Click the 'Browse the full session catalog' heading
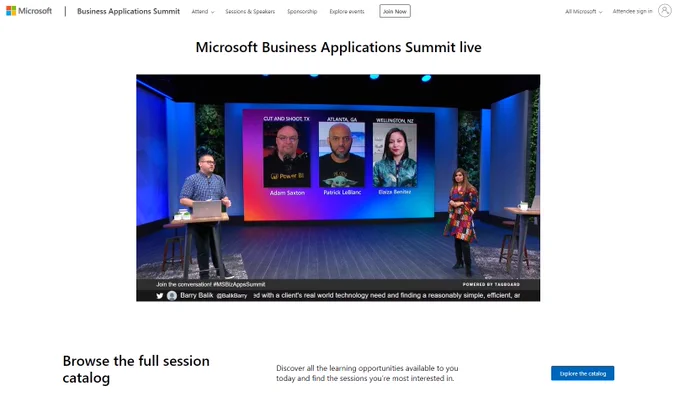 pyautogui.click(x=136, y=369)
